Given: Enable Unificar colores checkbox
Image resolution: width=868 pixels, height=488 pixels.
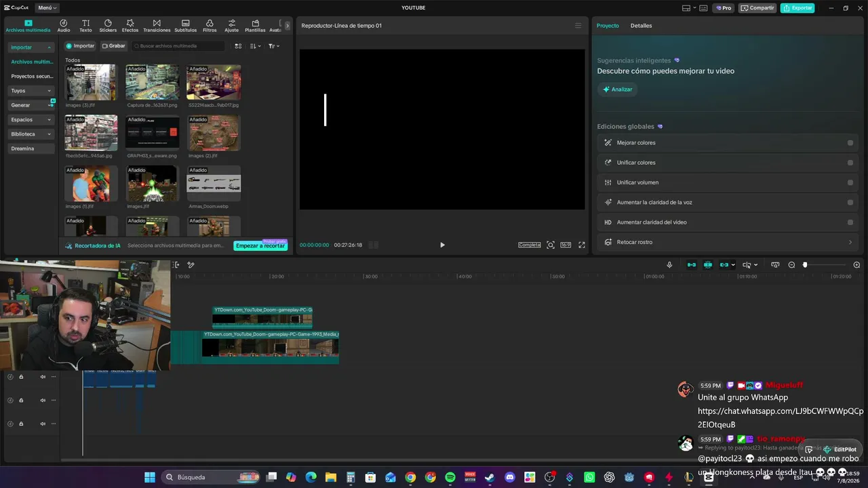Looking at the screenshot, I should click(x=850, y=163).
